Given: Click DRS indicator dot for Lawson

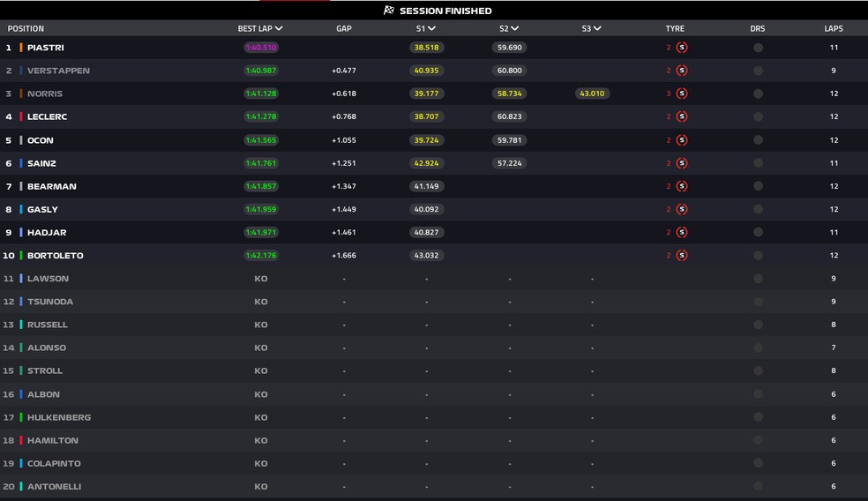Looking at the screenshot, I should (x=759, y=279).
